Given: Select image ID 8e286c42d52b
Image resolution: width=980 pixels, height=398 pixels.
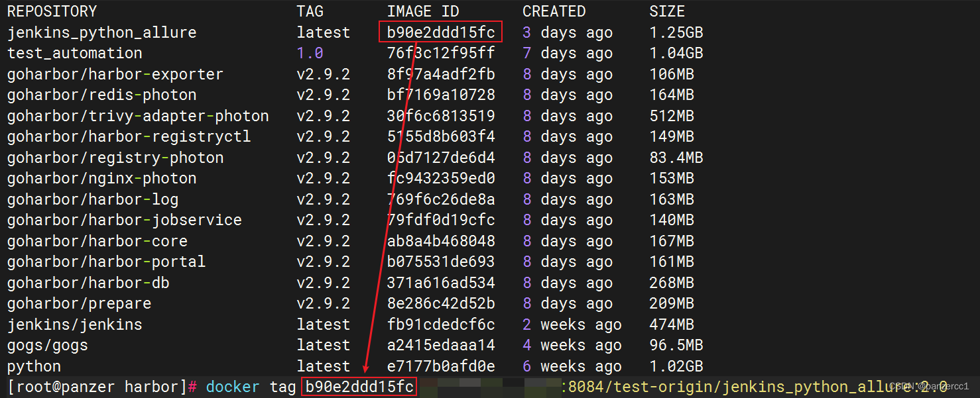Looking at the screenshot, I should (x=441, y=303).
